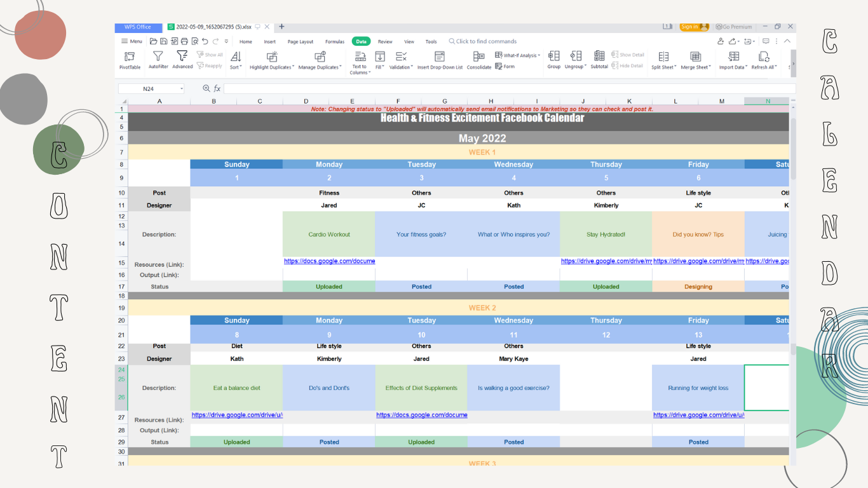Undo the last action

pos(205,41)
